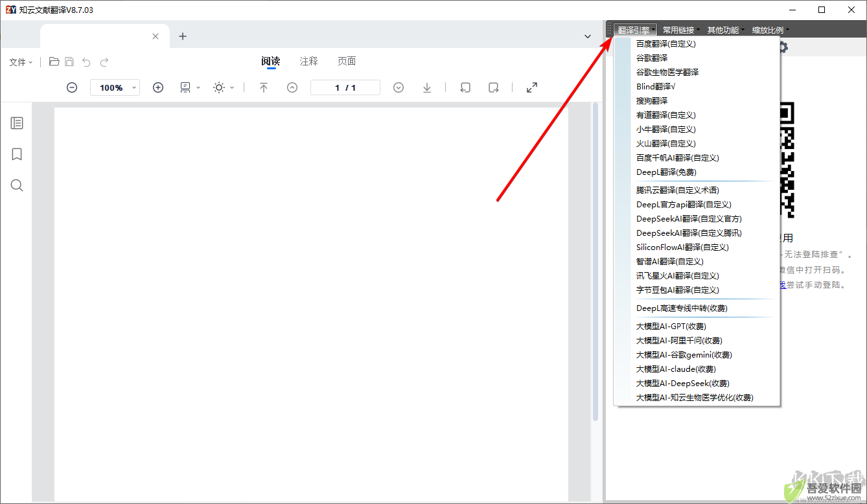Click the redo arrow icon
The height and width of the screenshot is (504, 867).
tap(104, 62)
